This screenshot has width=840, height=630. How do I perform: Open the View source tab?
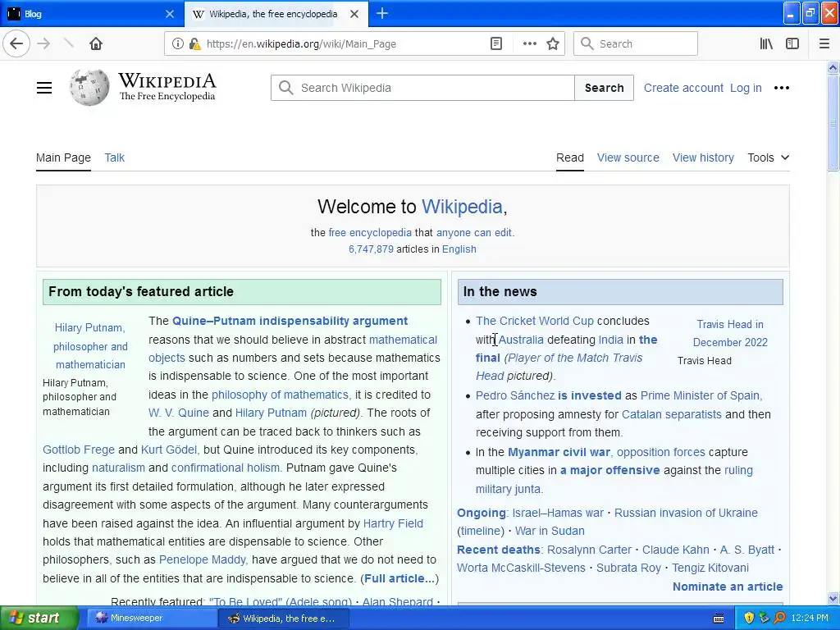tap(628, 157)
